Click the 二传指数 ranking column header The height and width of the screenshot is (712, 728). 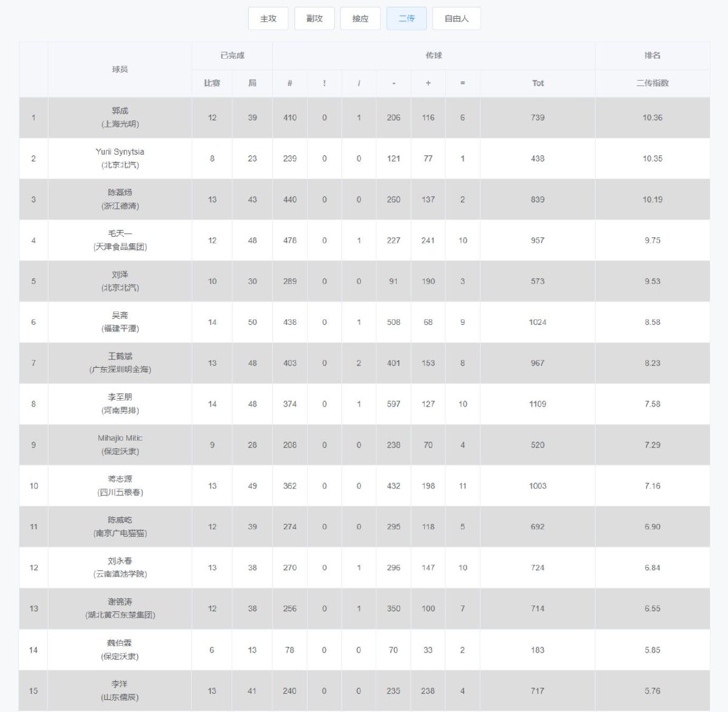652,83
